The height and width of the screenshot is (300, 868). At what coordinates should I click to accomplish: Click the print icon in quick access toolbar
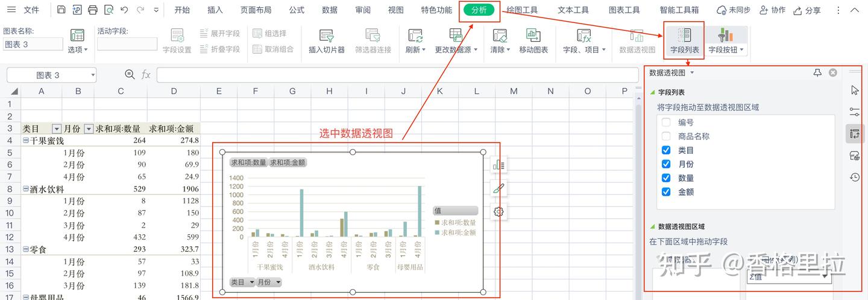tap(92, 10)
